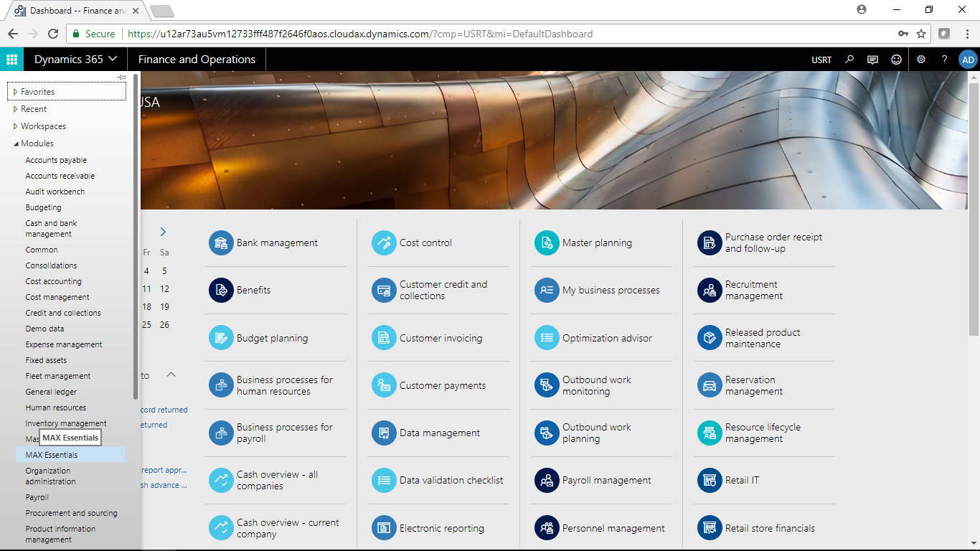980x551 pixels.
Task: Open the Data validation checklist icon
Action: [x=384, y=480]
